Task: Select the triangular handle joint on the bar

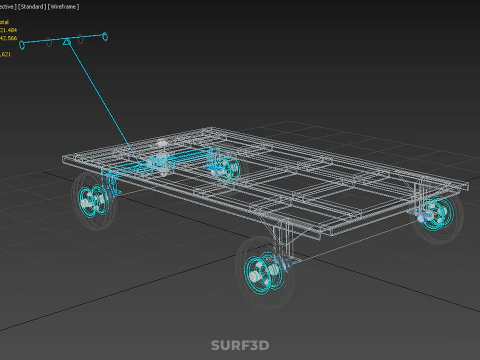Action: tap(67, 41)
